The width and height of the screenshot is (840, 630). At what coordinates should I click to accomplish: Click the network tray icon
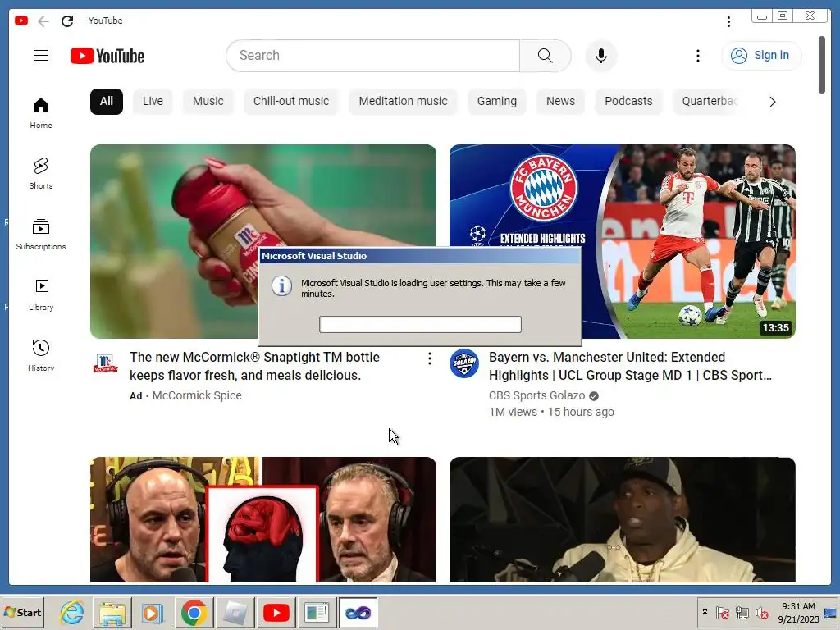coord(742,612)
